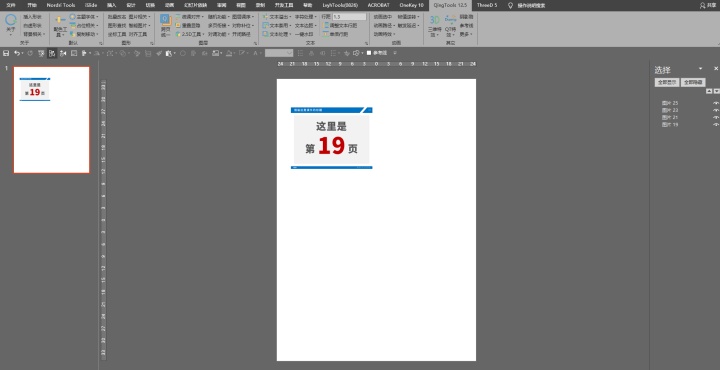Click the 调整文本行距 adjust line spacing icon
Screen dimensions: 720x370
coord(326,25)
